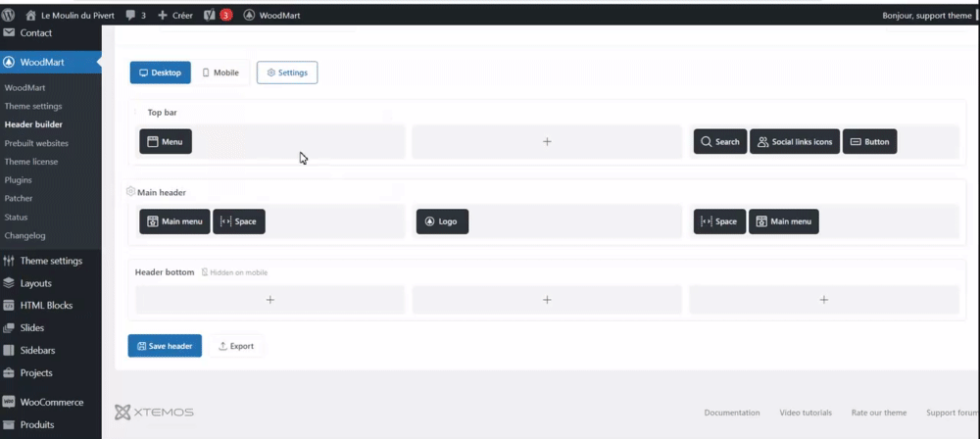Screen dimensions: 980x439
Task: Open Documentation footer link
Action: pyautogui.click(x=732, y=413)
